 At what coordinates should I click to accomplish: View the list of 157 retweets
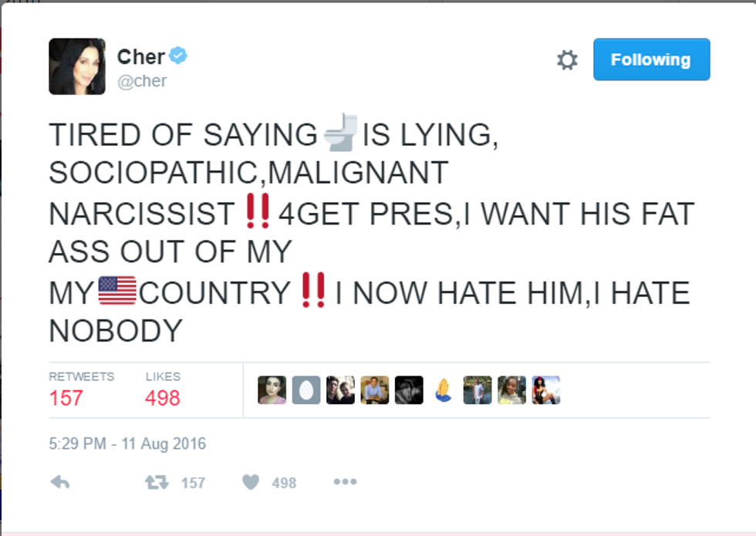[81, 389]
